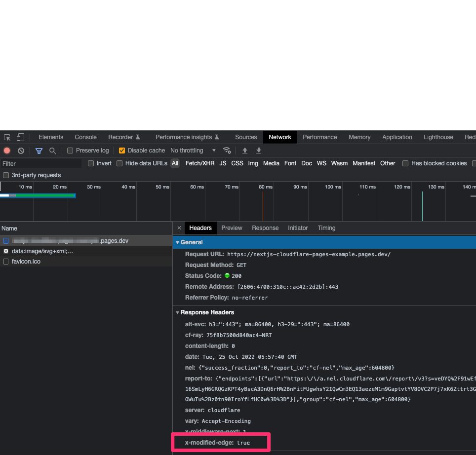Stop recording network log (red record icon)
Image resolution: width=476 pixels, height=455 pixels.
tap(6, 151)
